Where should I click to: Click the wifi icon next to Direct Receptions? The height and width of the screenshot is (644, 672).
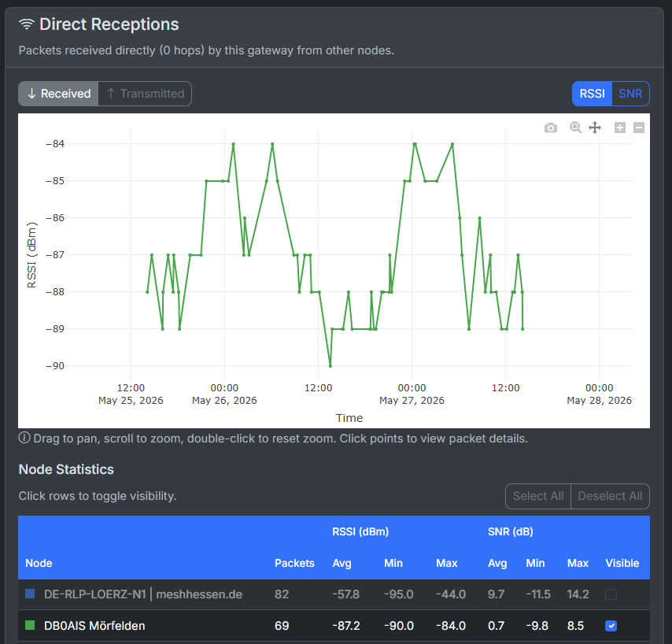tap(27, 24)
